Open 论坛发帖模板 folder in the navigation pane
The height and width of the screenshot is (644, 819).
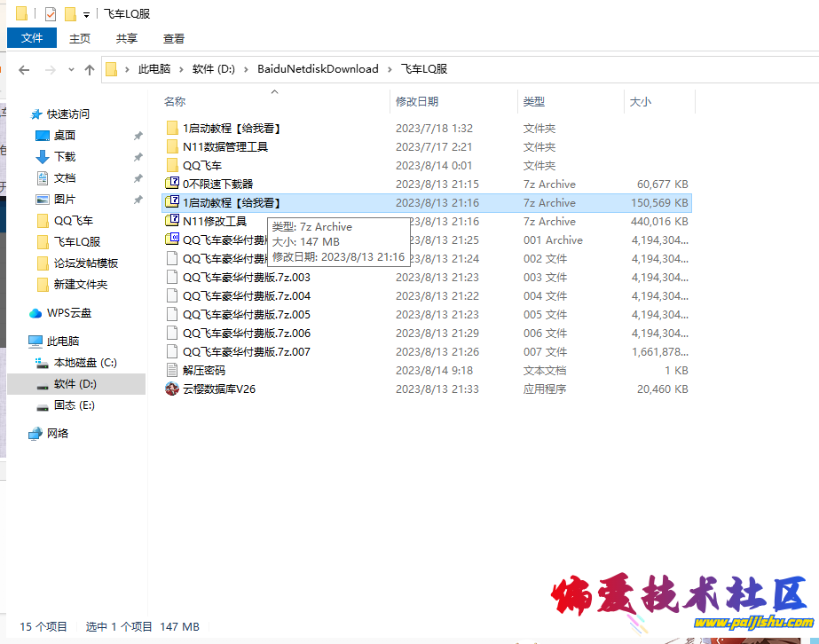click(x=86, y=263)
